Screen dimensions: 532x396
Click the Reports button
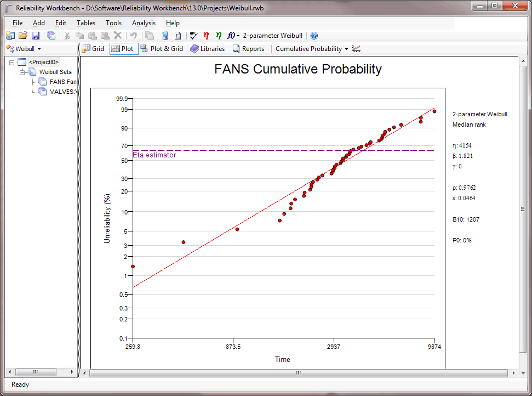(248, 49)
